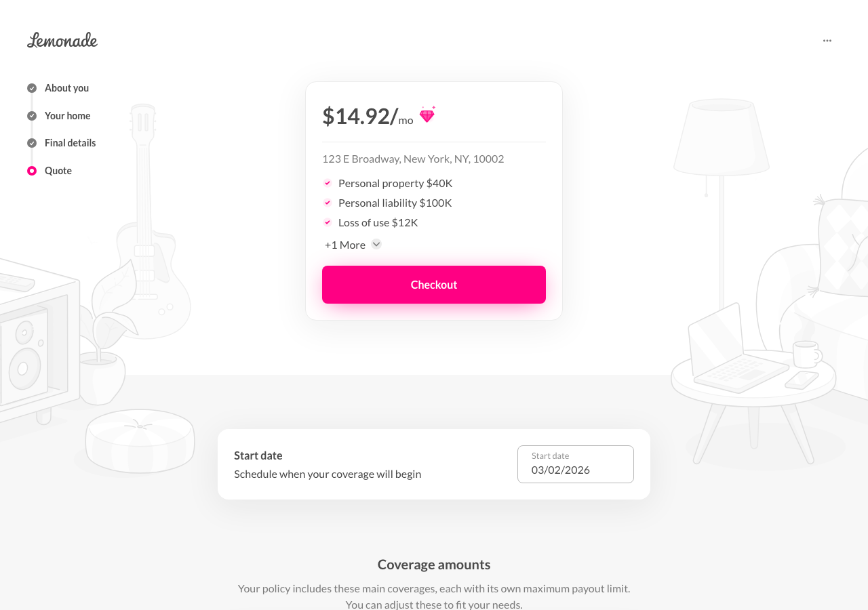Open the Your home section link

coord(67,115)
